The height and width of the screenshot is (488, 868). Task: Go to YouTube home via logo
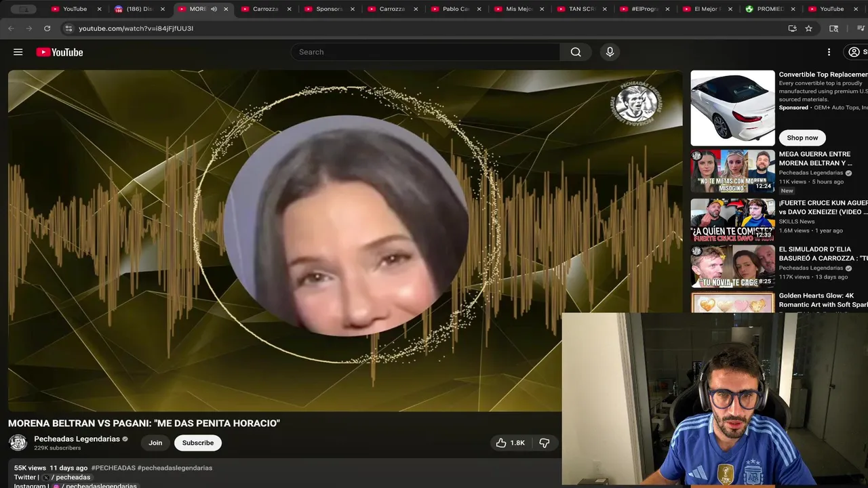(60, 52)
